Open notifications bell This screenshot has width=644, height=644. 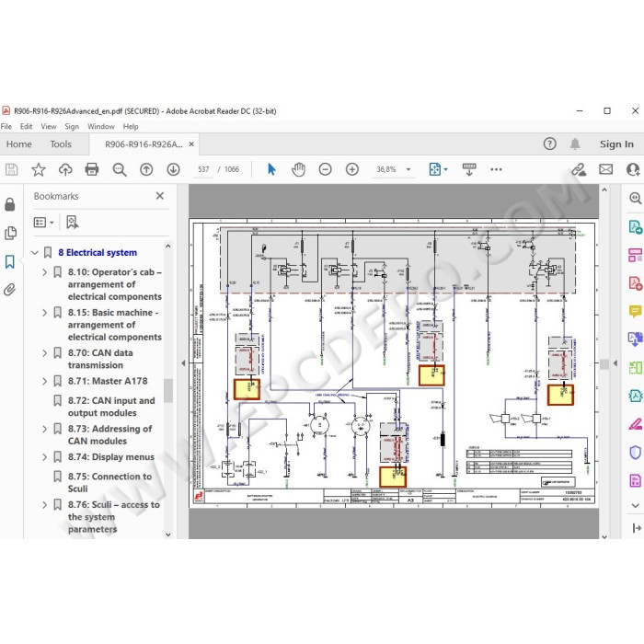coord(575,144)
